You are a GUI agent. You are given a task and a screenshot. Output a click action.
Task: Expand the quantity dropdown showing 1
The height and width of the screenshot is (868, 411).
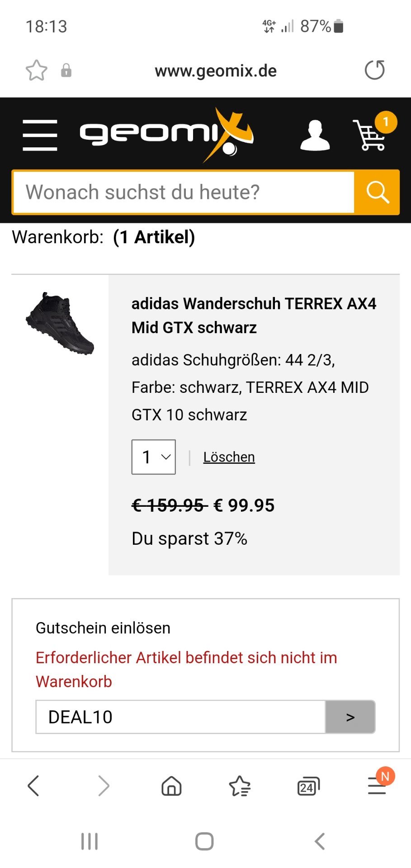tap(154, 457)
